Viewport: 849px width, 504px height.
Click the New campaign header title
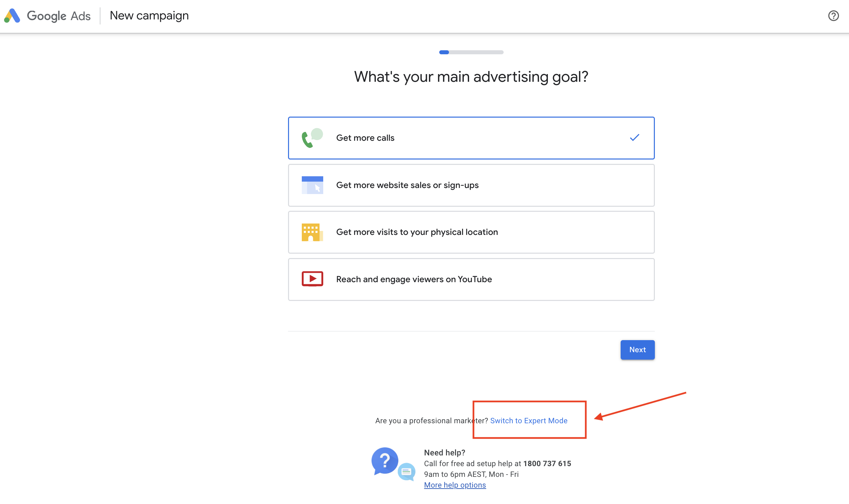point(149,16)
